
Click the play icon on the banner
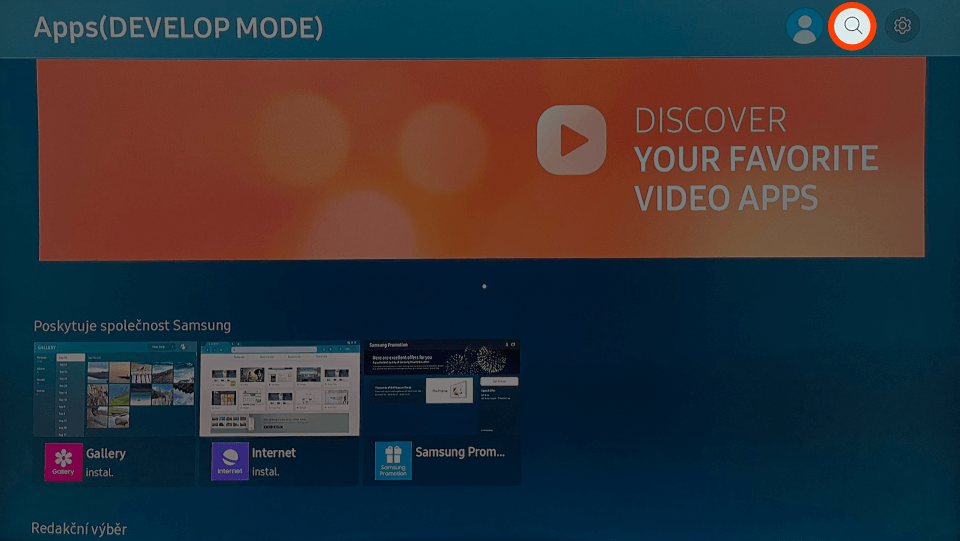pyautogui.click(x=571, y=140)
